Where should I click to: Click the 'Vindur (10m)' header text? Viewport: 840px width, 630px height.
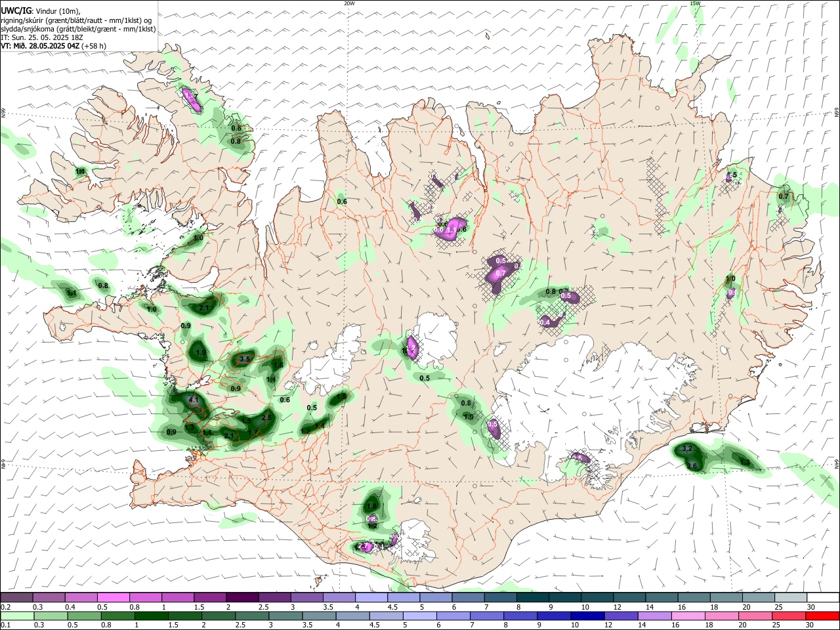(58, 10)
